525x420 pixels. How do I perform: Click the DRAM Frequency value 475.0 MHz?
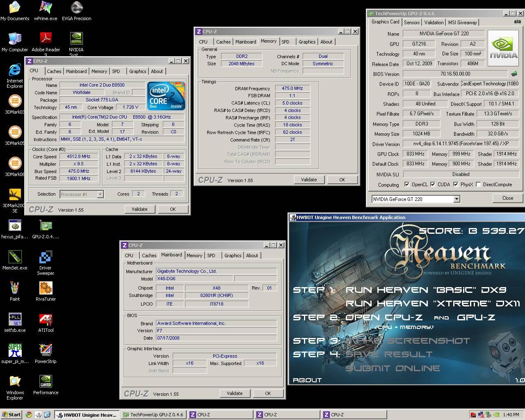[x=292, y=89]
